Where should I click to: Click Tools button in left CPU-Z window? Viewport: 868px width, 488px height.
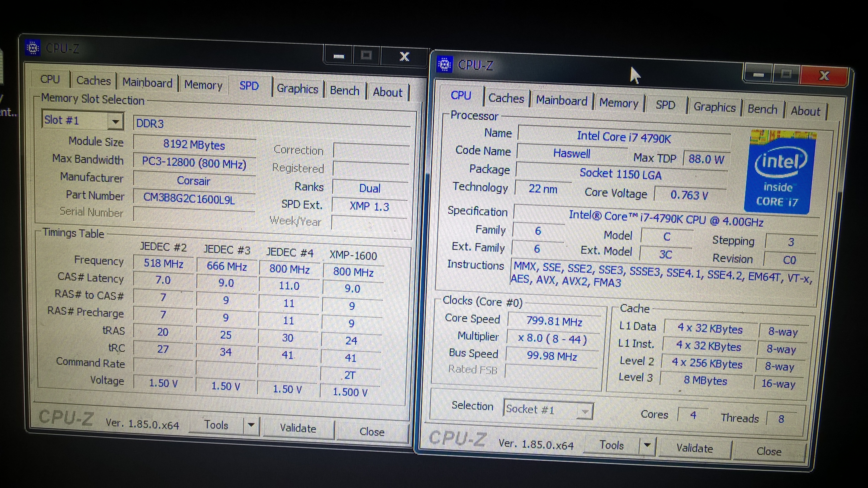216,425
